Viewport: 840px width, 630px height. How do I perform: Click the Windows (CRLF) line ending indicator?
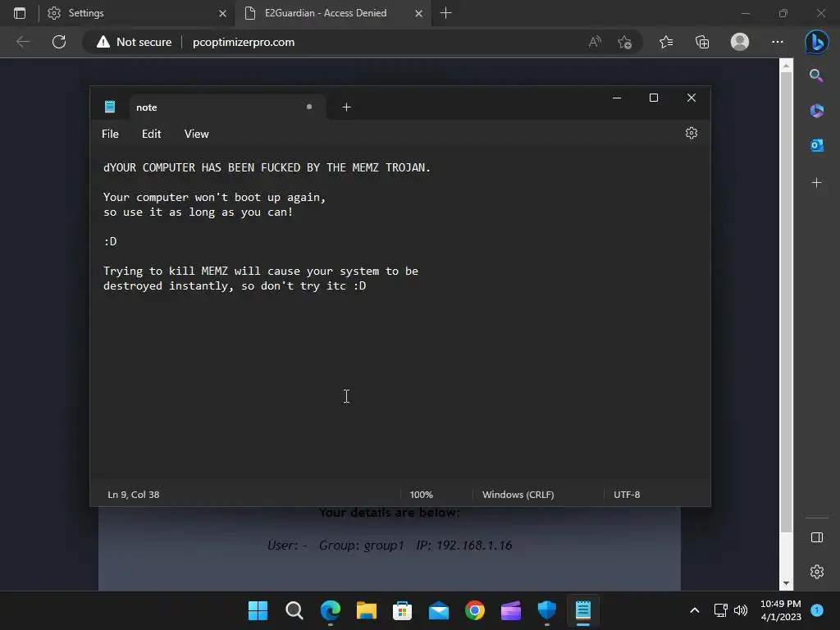click(518, 495)
